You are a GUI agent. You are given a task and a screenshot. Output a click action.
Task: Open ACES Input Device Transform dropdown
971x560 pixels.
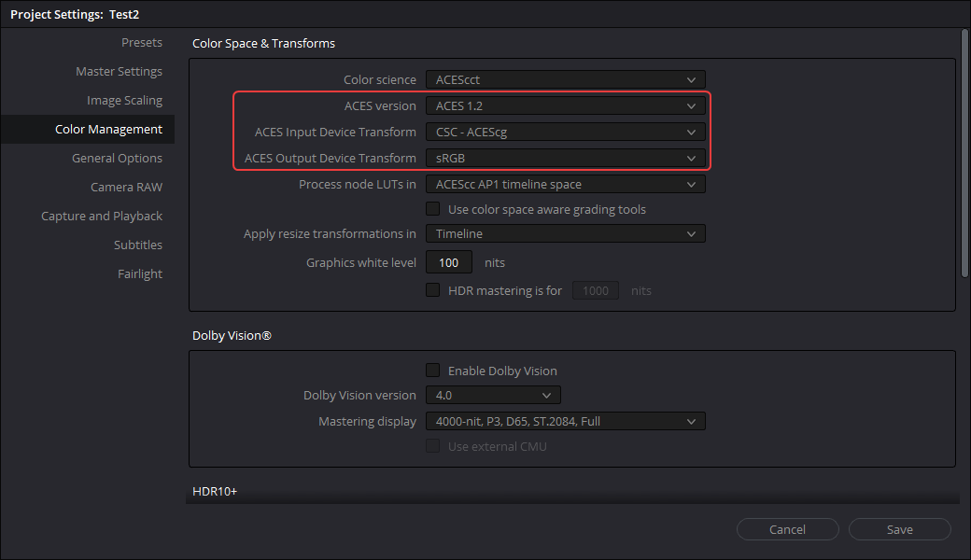pos(565,133)
